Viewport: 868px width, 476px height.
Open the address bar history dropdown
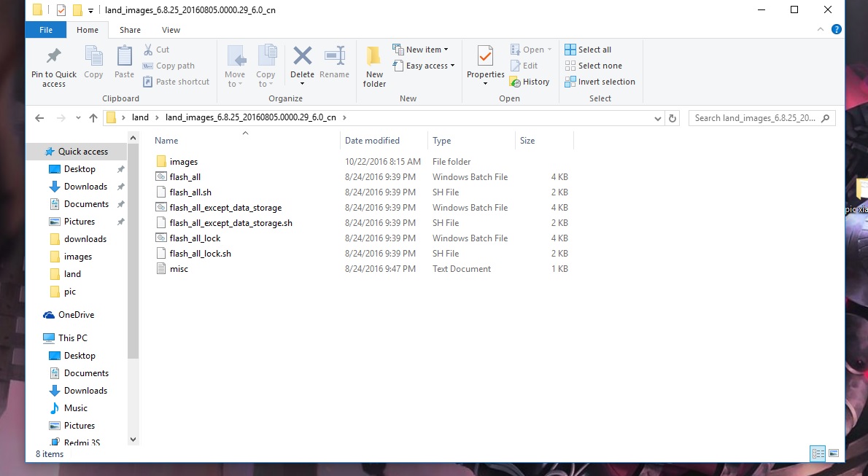click(658, 118)
